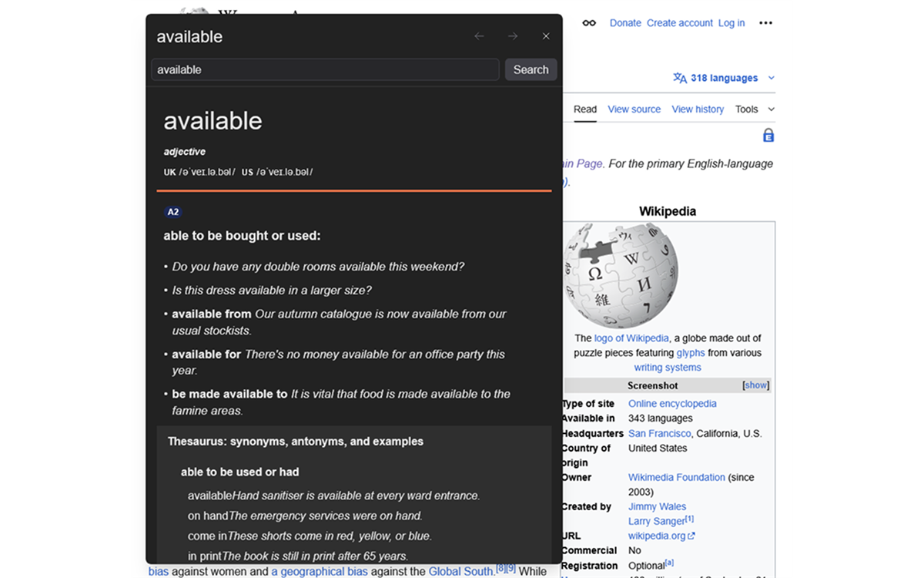Go back with the popup's left arrow
Viewport: 924px width, 578px height.
(x=479, y=36)
